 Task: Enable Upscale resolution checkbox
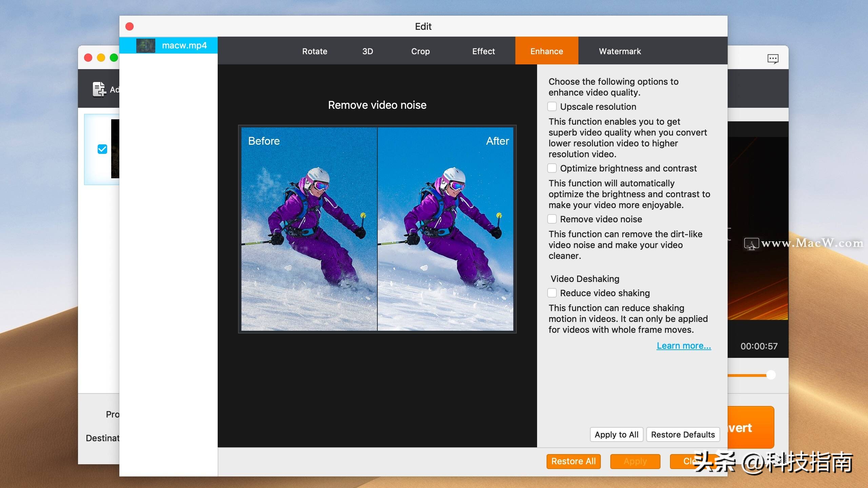pyautogui.click(x=552, y=107)
